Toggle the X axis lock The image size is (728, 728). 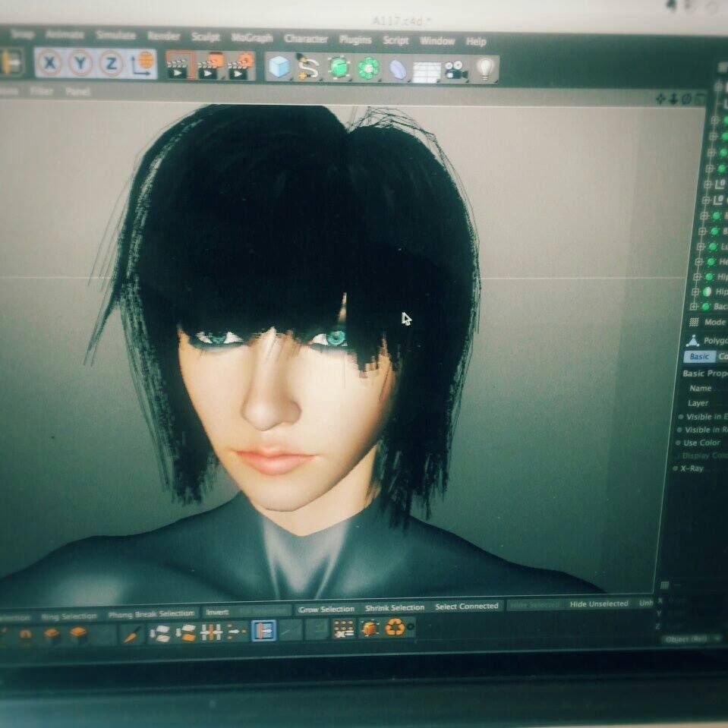pos(49,62)
